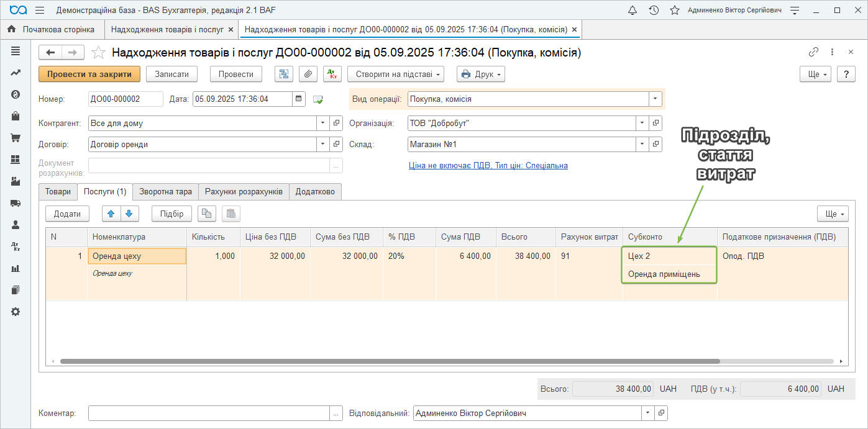Expand the Контрагент dropdown list

[322, 123]
